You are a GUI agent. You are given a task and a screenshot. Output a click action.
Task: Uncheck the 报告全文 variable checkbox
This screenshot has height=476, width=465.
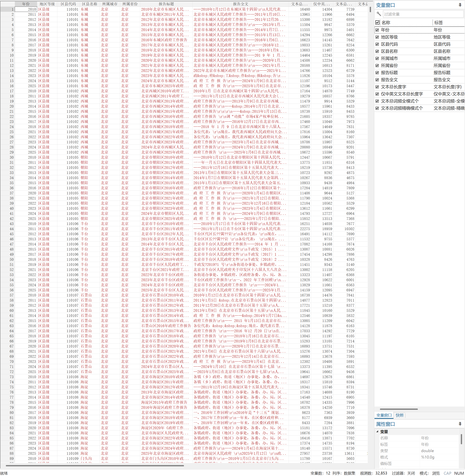[377, 80]
